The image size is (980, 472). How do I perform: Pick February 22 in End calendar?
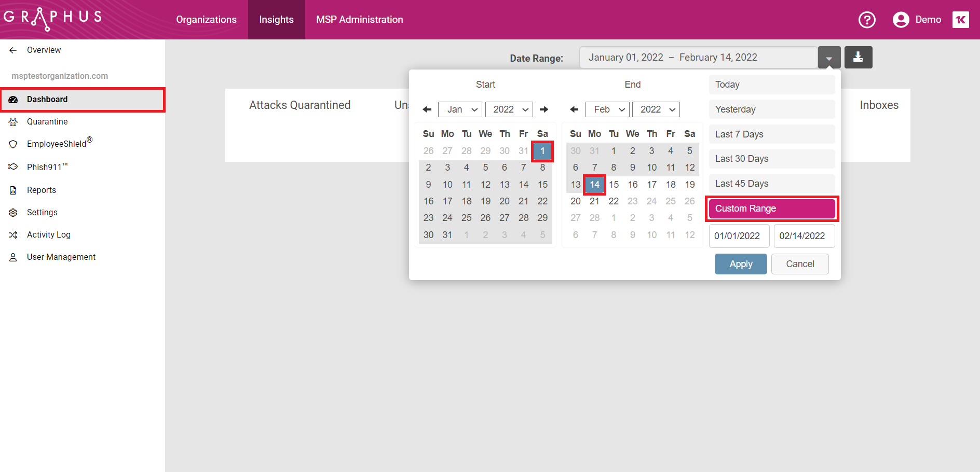[x=614, y=201]
